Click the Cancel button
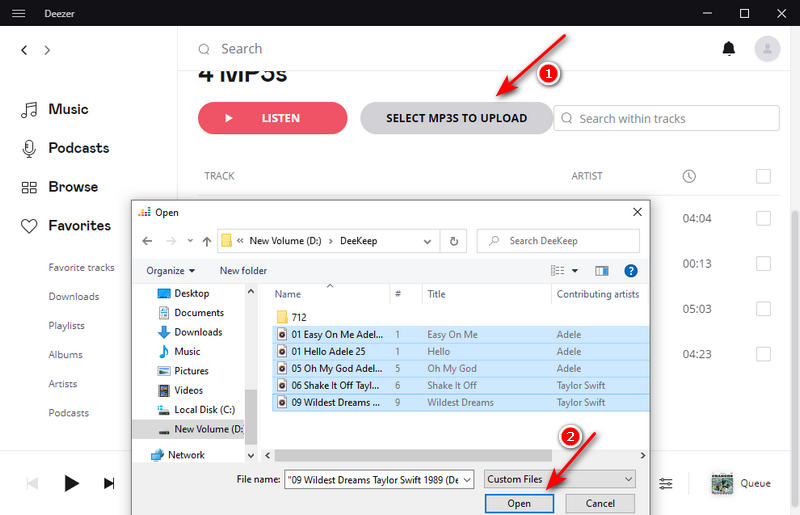Screen dimensions: 800x515 [600, 503]
